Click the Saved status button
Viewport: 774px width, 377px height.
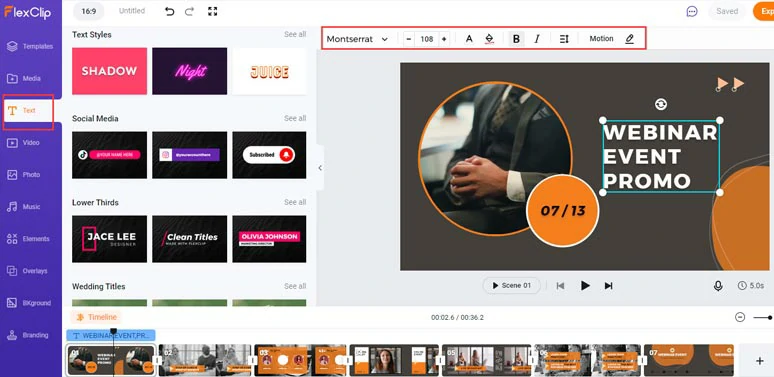727,11
